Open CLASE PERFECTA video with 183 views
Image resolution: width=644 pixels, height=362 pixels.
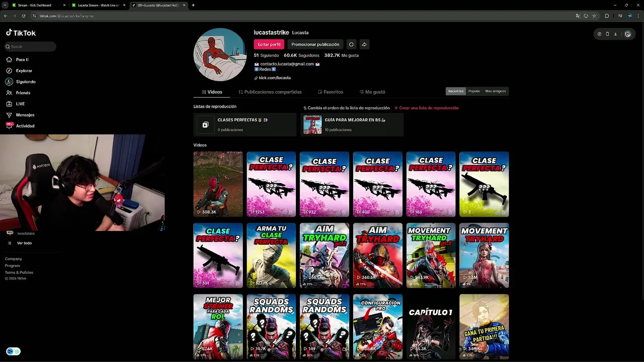pyautogui.click(x=431, y=184)
